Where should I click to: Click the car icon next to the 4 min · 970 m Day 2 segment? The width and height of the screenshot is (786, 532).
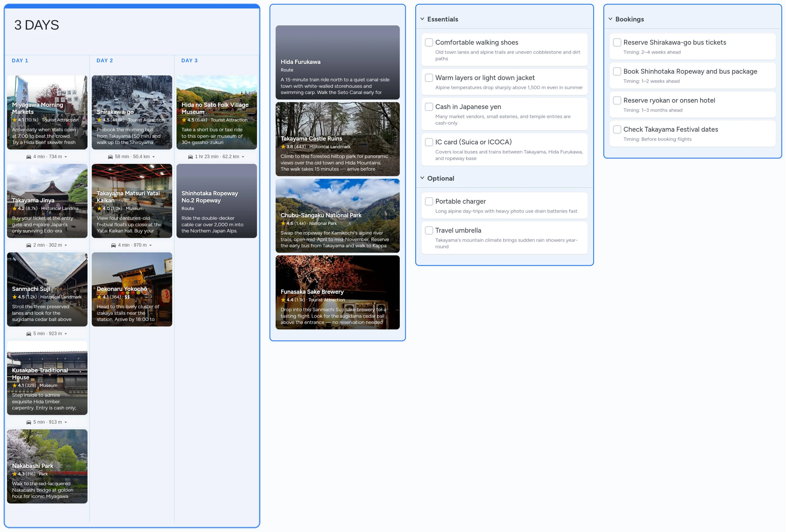tap(113, 245)
